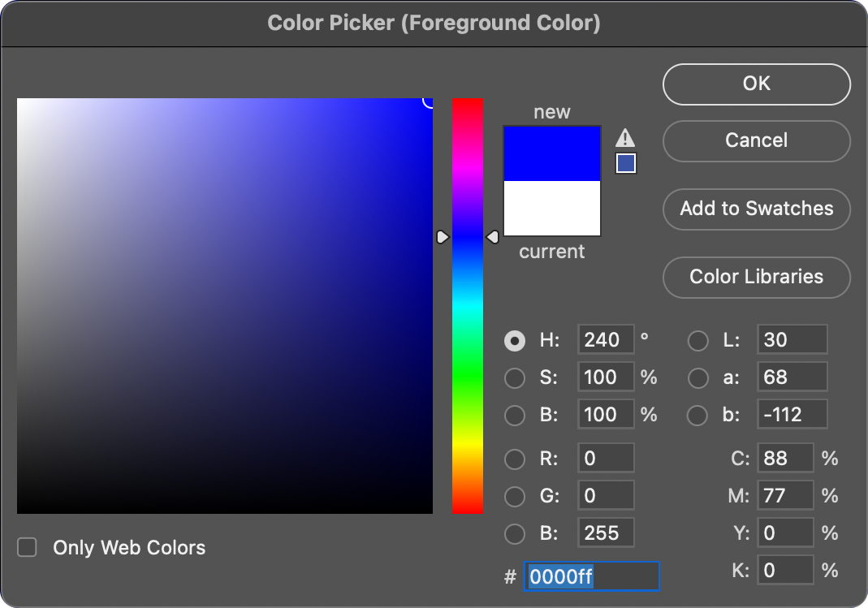Click the non-web-safe color cube icon
This screenshot has height=608, width=868.
pos(625,162)
